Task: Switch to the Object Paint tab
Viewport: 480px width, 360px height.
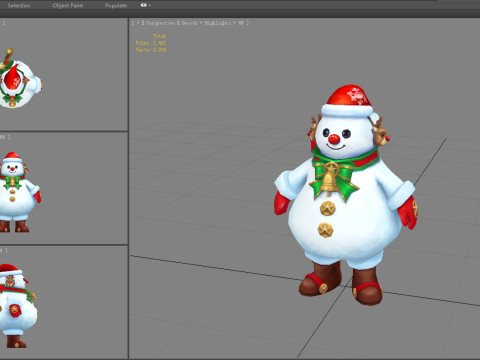Action: click(68, 5)
